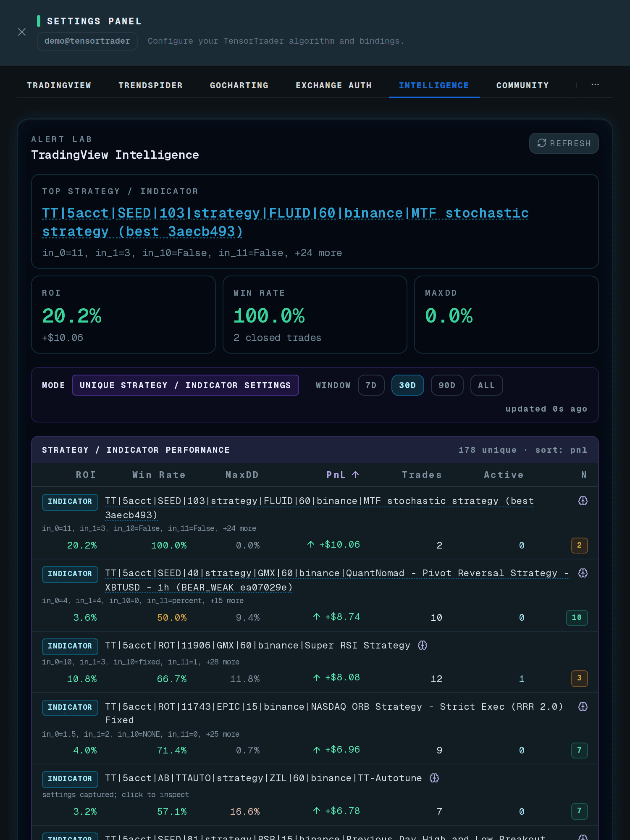Set window to 90D

pyautogui.click(x=447, y=385)
